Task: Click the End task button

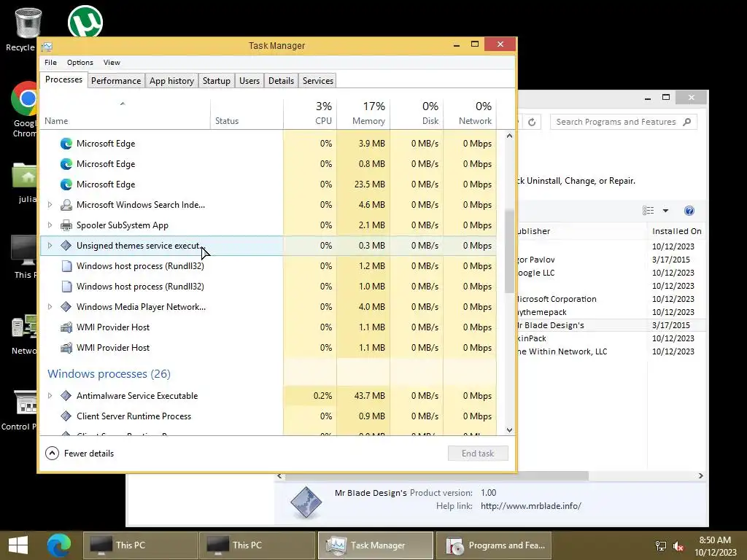Action: click(478, 454)
